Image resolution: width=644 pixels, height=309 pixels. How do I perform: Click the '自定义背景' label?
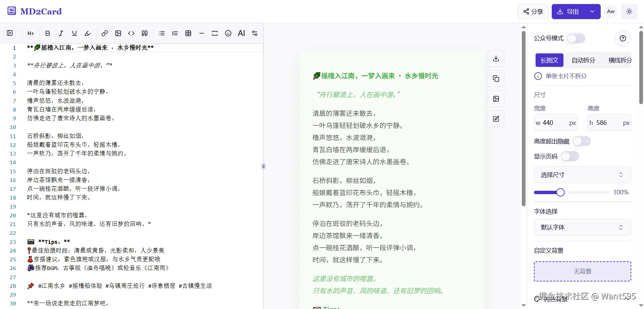point(549,251)
